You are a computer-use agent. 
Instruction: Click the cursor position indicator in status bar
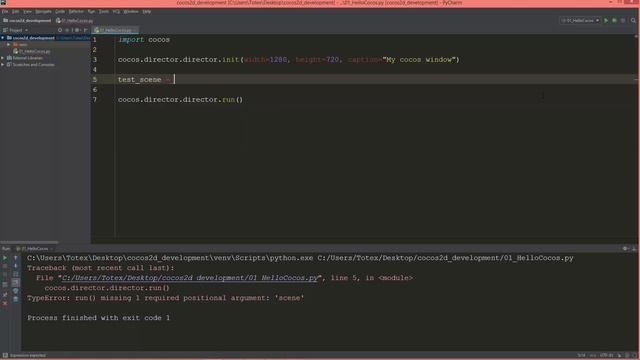[x=581, y=356]
